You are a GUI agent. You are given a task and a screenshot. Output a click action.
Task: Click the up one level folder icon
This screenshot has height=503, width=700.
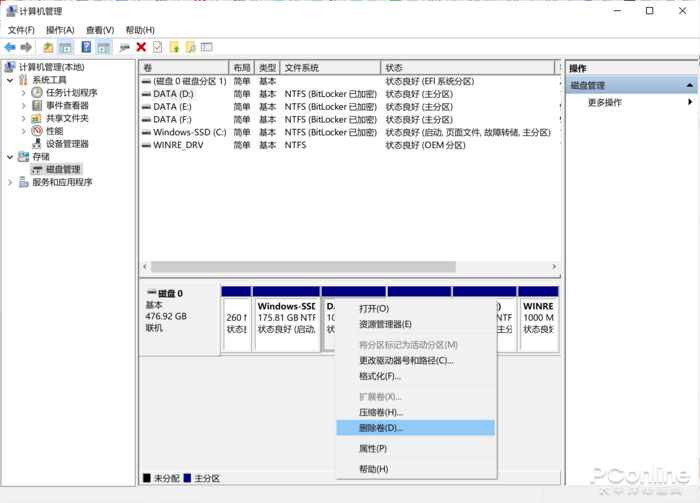(x=48, y=47)
